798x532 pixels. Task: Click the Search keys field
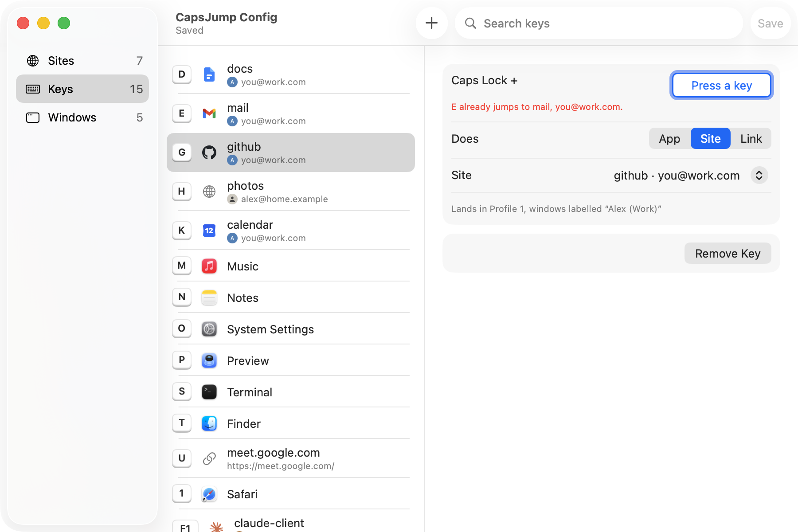[x=598, y=23]
